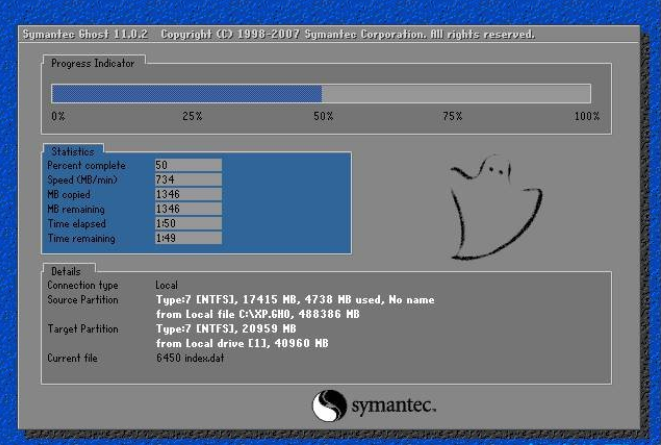Click the 50% progress marker
661x445 pixels.
[323, 116]
